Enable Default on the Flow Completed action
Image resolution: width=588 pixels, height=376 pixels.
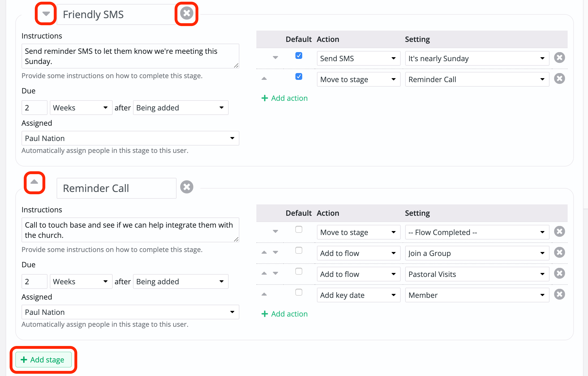(x=299, y=230)
